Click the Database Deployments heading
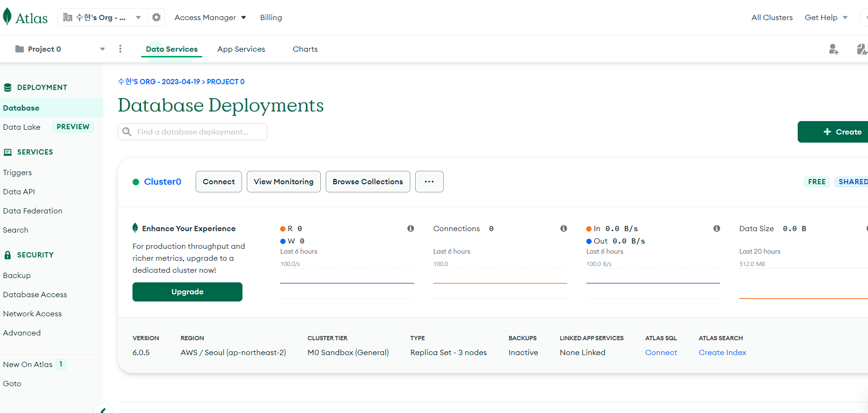This screenshot has width=868, height=413. [221, 105]
